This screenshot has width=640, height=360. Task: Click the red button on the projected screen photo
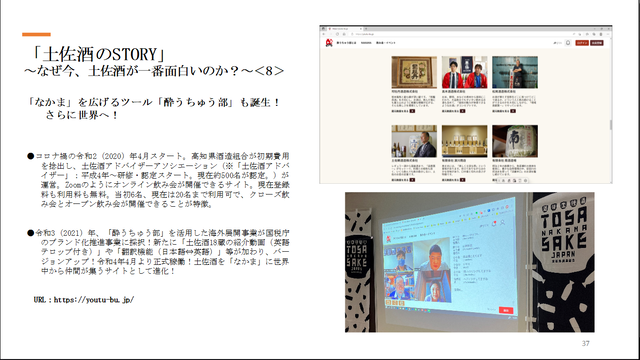point(506,311)
